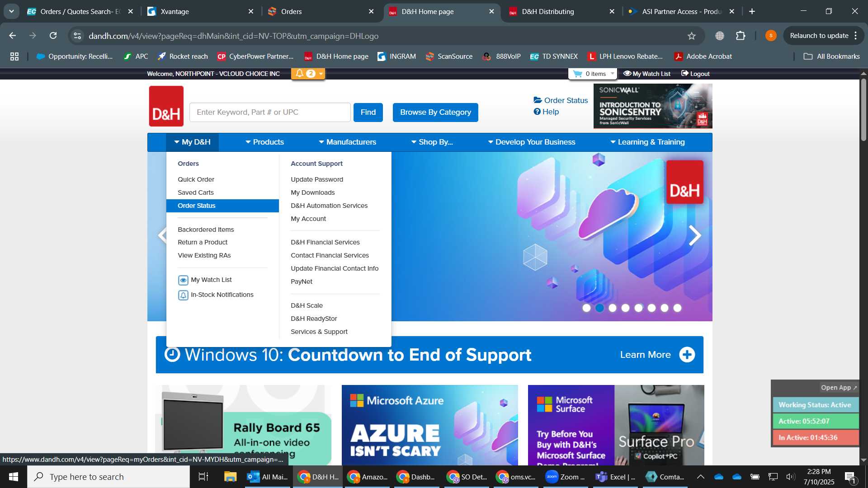This screenshot has height=488, width=868.
Task: Open the browser profile avatar
Action: pyautogui.click(x=771, y=36)
